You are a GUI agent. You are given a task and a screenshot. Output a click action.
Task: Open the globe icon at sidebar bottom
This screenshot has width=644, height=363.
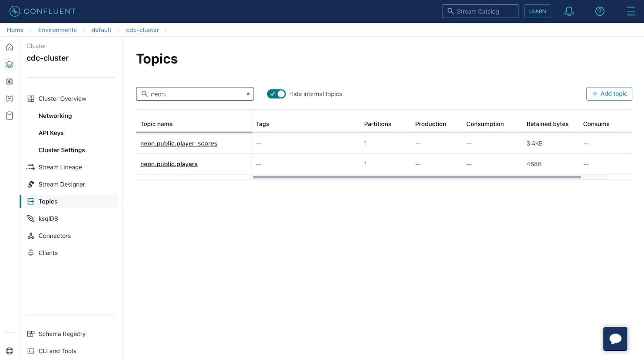[10, 351]
